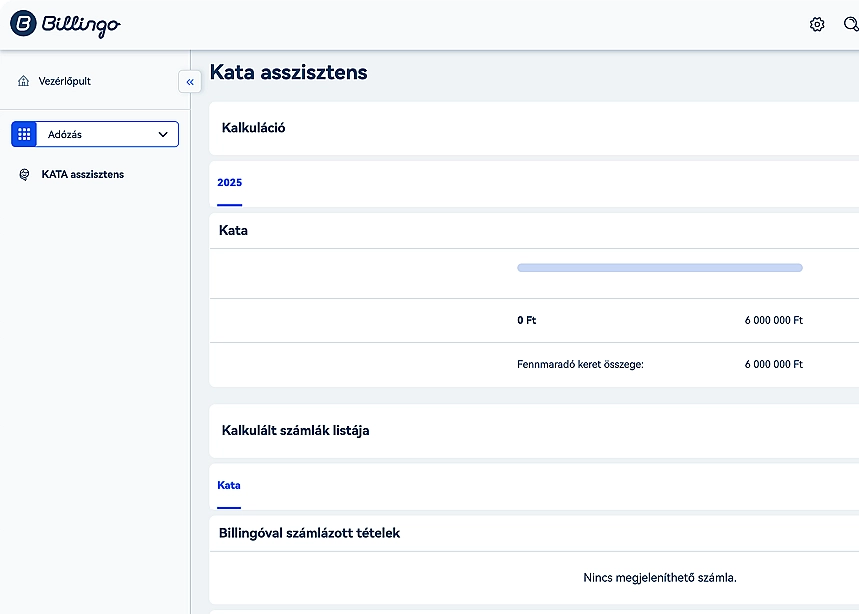Click the Nincs megjeleníthető számla message
The height and width of the screenshot is (614, 859).
click(x=659, y=578)
